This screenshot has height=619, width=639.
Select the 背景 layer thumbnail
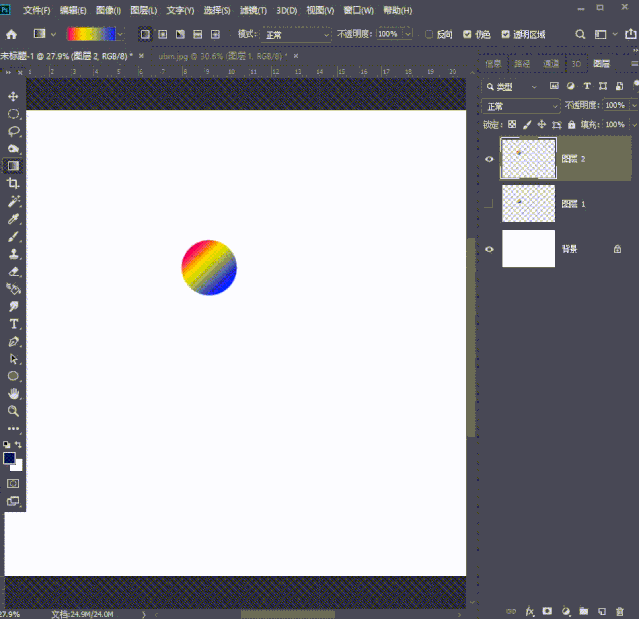coord(528,249)
